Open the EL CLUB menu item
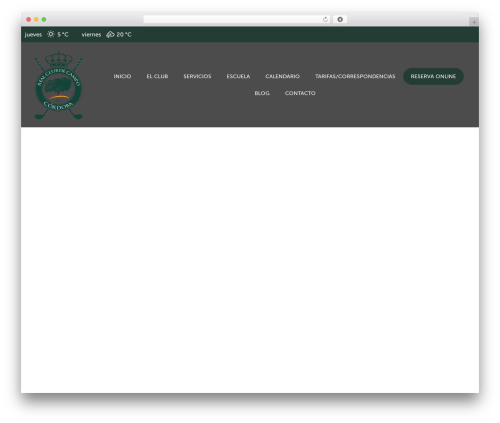 (157, 76)
